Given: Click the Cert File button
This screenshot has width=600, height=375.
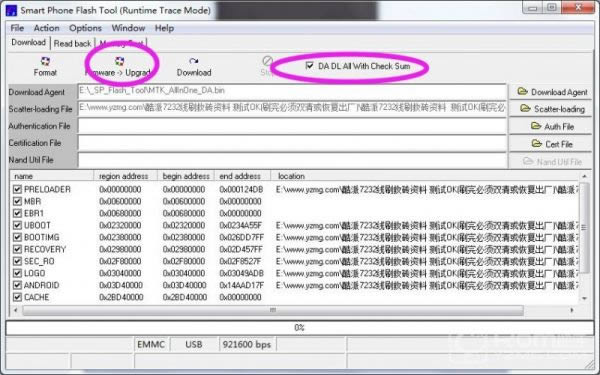Looking at the screenshot, I should 552,144.
